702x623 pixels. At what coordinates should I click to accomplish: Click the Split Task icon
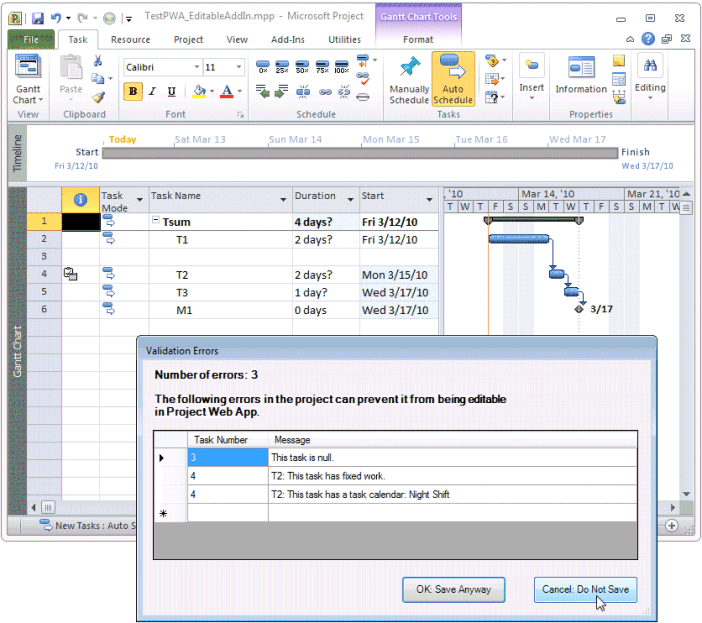click(303, 92)
